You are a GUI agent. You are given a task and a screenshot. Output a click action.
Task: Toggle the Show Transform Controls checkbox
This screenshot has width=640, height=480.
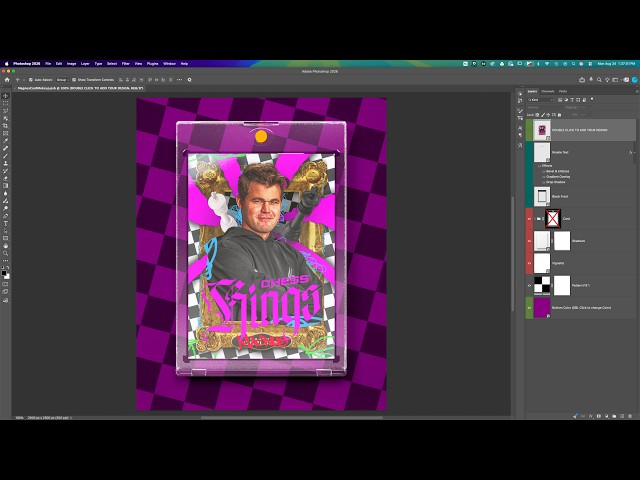pyautogui.click(x=74, y=80)
